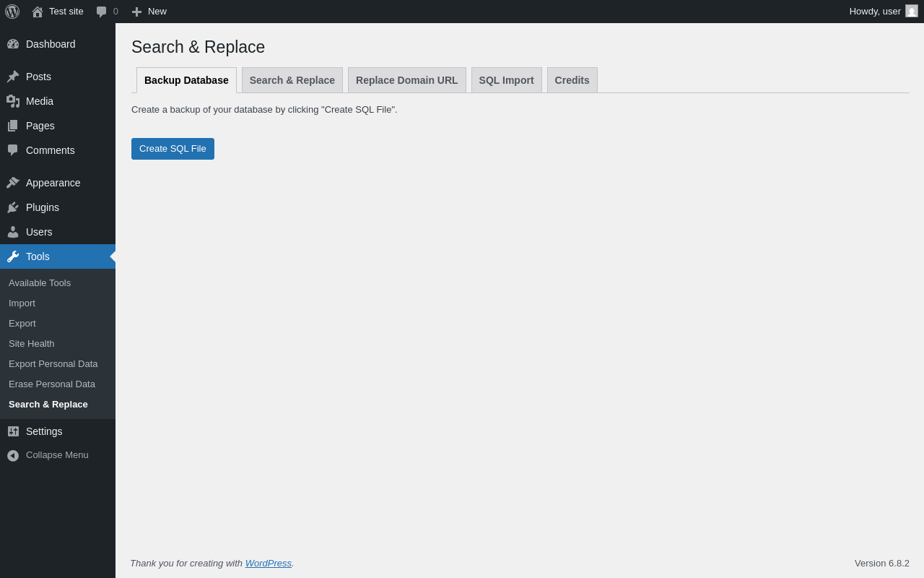Click the Version 6.8.2 footer text
Viewport: 924px width, 578px height.
tap(882, 563)
